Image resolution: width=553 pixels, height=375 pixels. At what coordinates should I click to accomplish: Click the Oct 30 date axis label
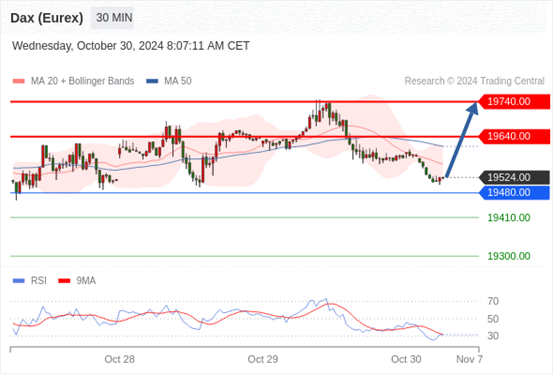tap(406, 359)
